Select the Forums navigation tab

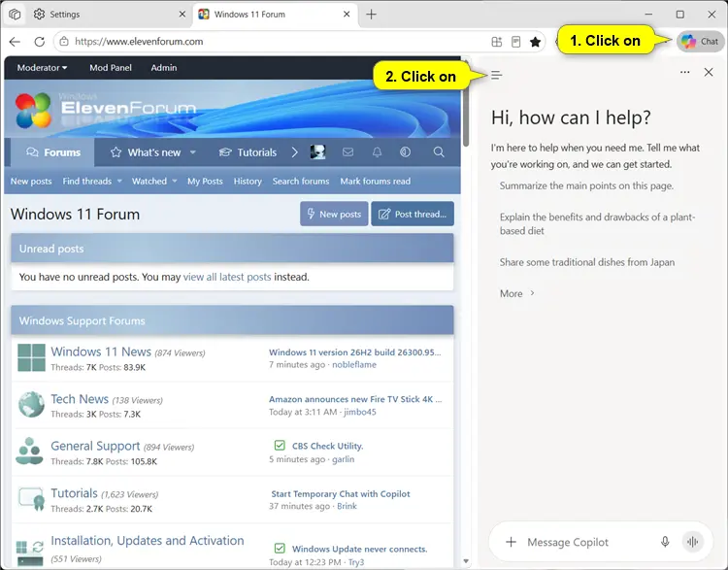[52, 152]
